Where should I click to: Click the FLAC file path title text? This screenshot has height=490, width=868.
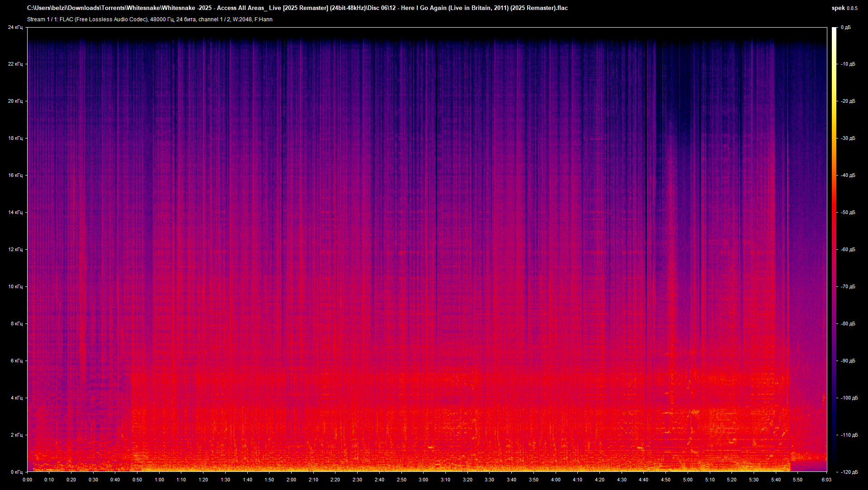(x=297, y=8)
